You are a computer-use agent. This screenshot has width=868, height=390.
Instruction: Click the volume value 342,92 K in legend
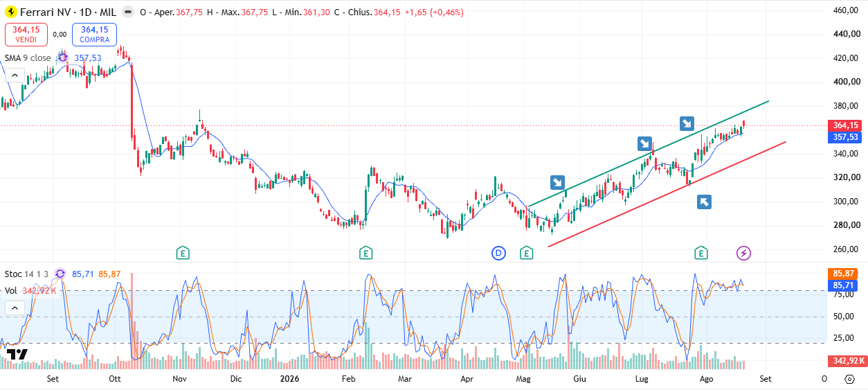[x=39, y=291]
